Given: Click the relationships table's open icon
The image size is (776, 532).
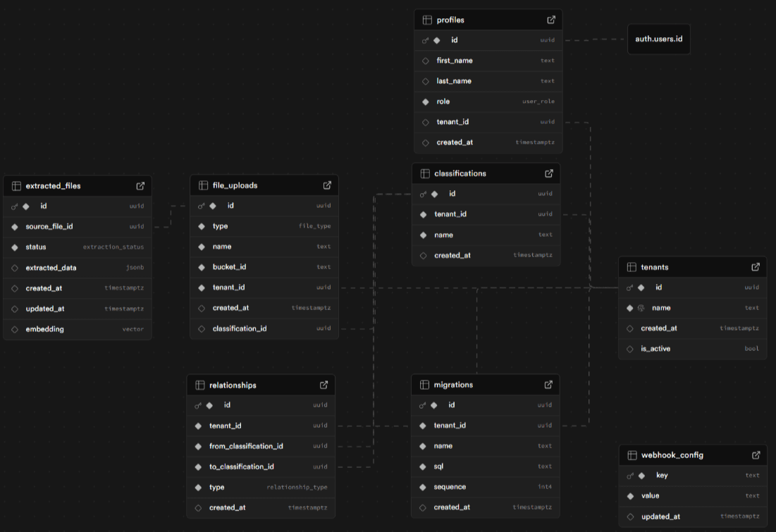Looking at the screenshot, I should (x=324, y=385).
